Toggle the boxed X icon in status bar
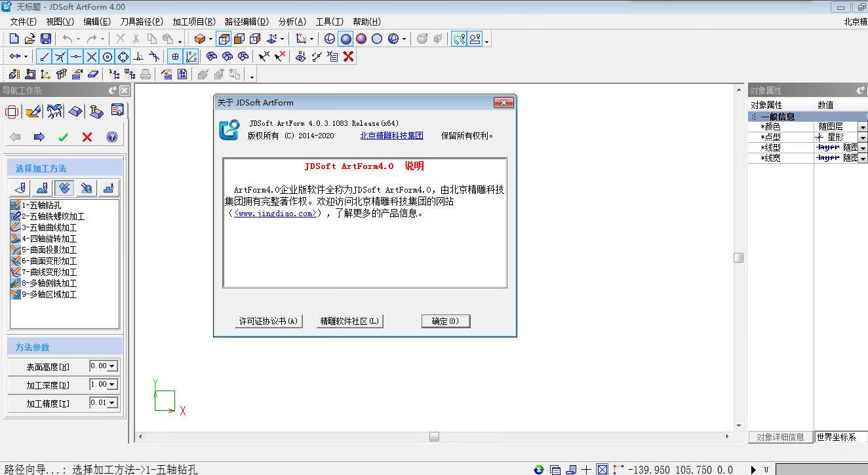868x475 pixels. tap(602, 469)
